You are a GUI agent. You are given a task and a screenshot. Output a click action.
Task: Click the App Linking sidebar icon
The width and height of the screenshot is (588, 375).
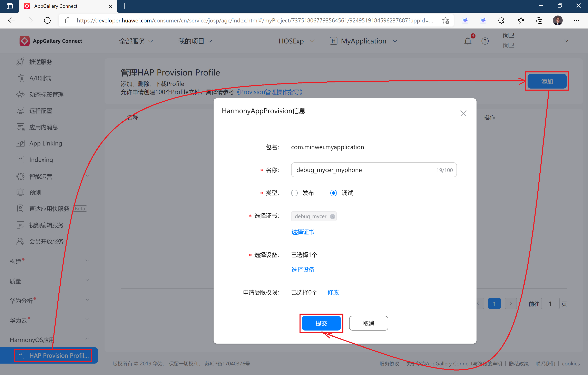coord(20,143)
